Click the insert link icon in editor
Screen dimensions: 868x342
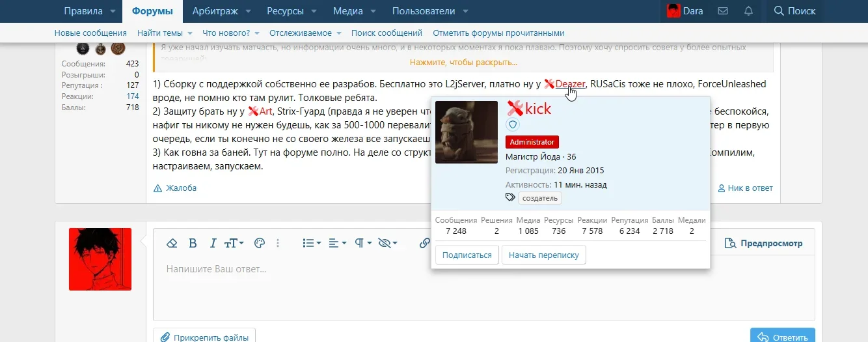point(424,243)
